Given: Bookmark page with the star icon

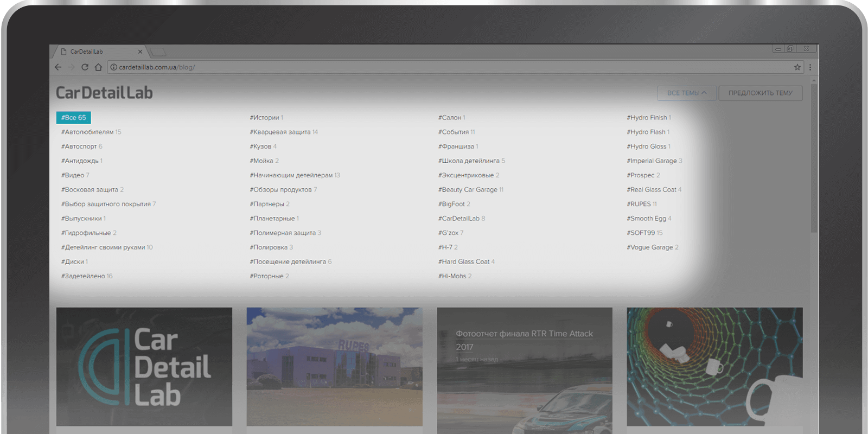Looking at the screenshot, I should click(x=797, y=67).
